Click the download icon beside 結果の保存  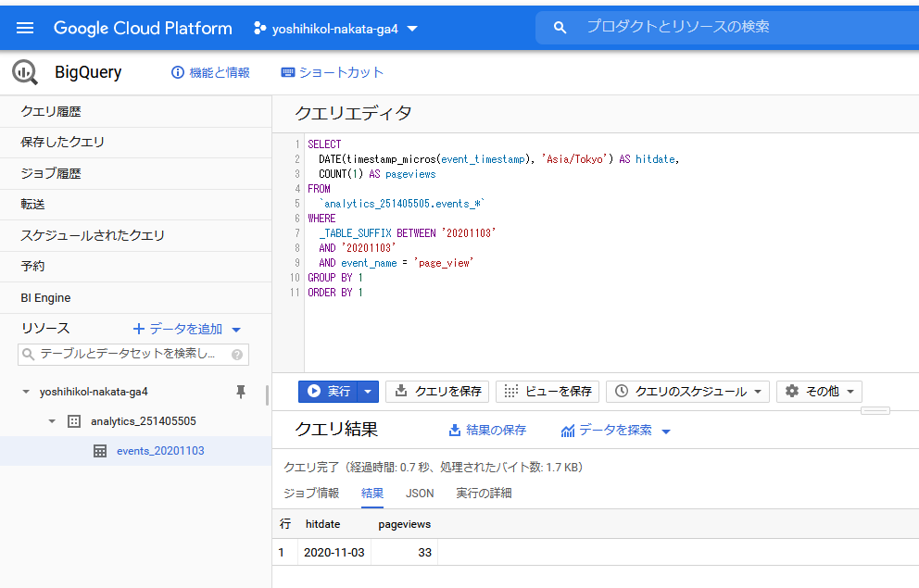(x=454, y=431)
